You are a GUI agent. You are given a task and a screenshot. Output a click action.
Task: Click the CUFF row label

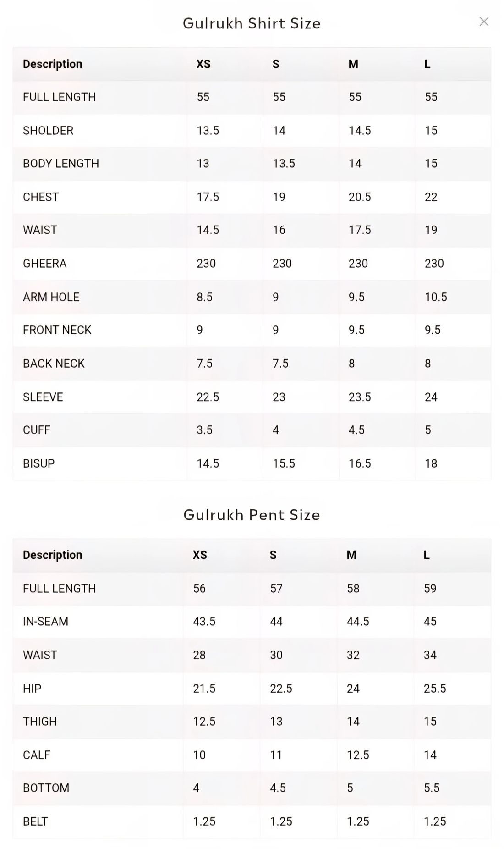[x=37, y=430]
